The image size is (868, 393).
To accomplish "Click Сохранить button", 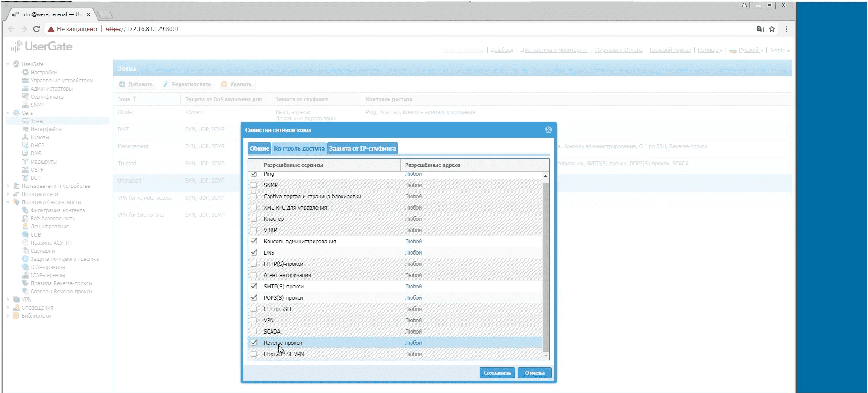I will click(497, 373).
